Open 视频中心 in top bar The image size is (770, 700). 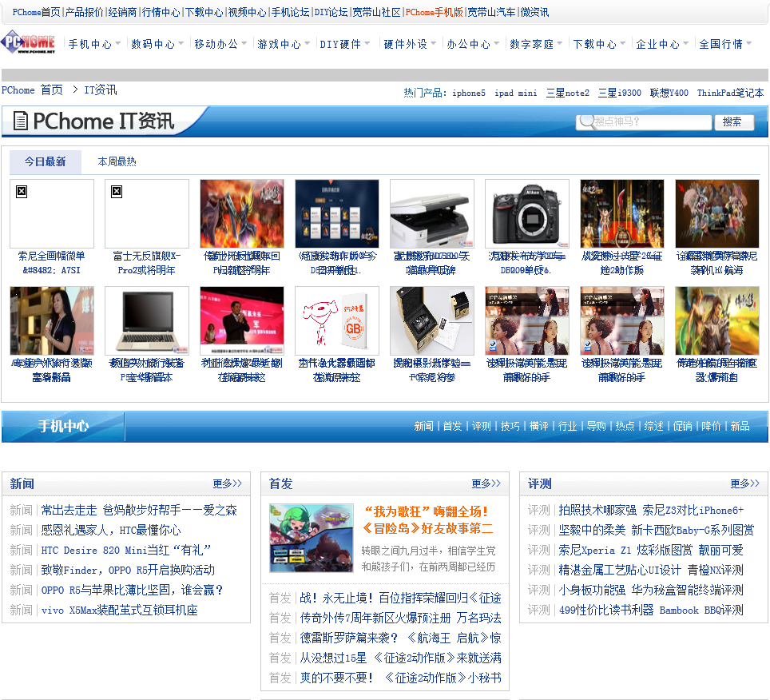click(248, 12)
